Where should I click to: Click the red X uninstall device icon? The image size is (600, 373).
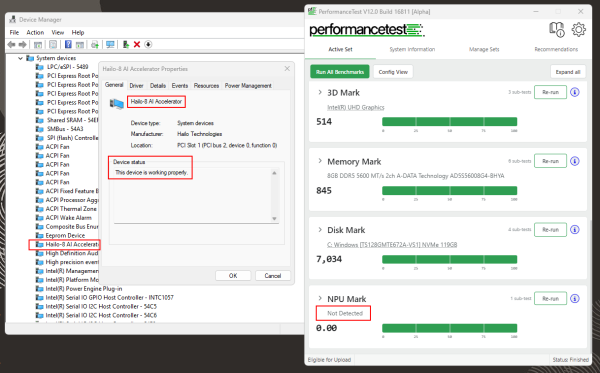pyautogui.click(x=137, y=45)
